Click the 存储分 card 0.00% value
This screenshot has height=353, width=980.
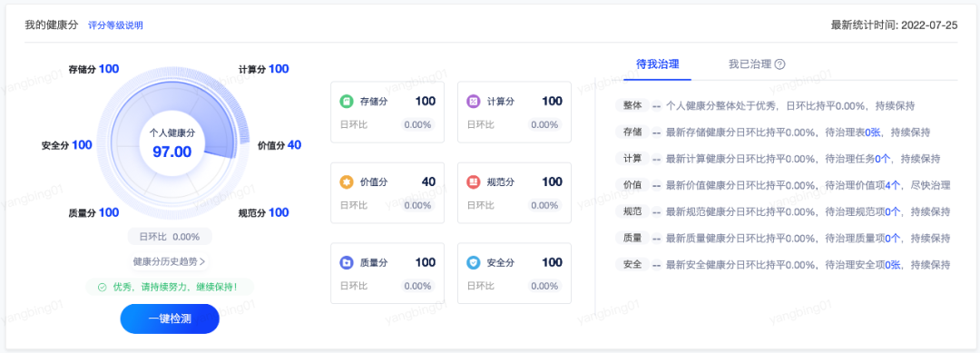click(x=418, y=124)
